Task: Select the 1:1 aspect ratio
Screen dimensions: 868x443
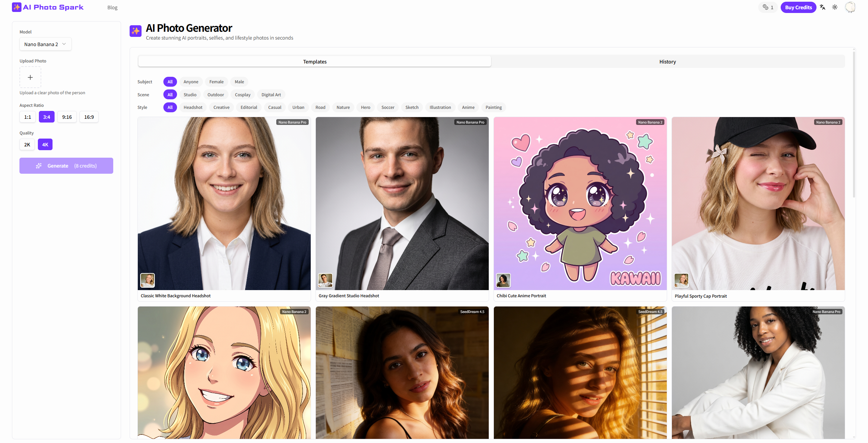Action: 28,117
